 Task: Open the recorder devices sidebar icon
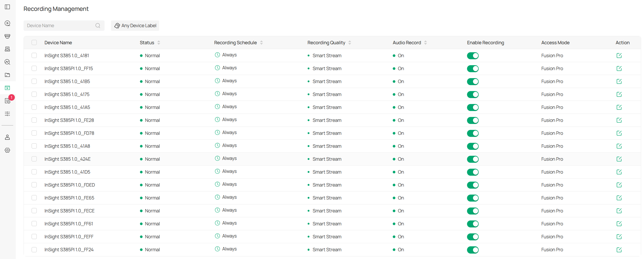[7, 49]
